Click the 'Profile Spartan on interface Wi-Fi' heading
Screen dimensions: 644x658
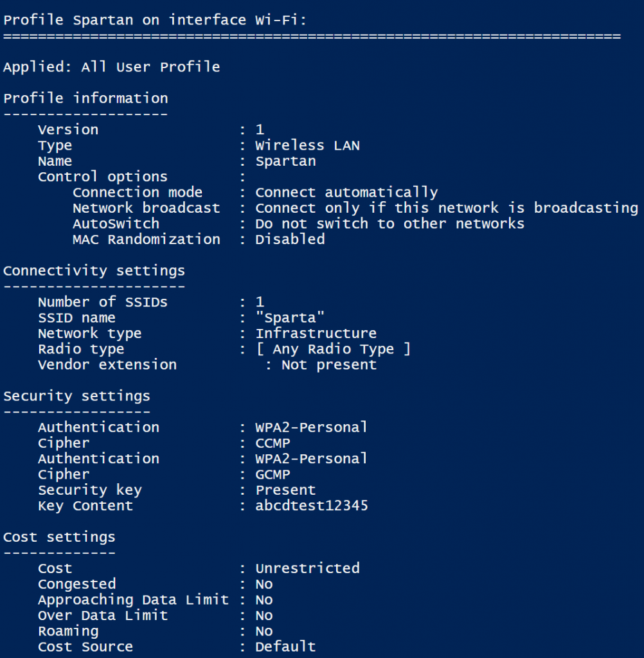pos(155,20)
